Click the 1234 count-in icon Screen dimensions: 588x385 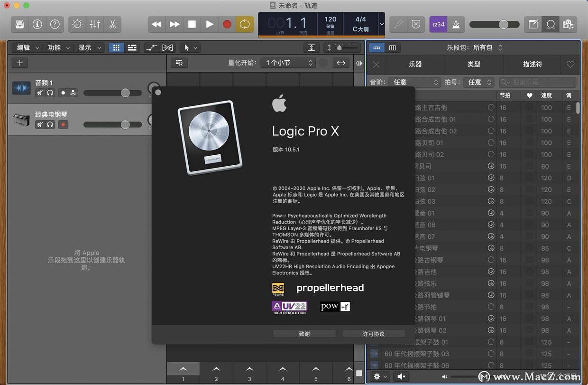pos(438,24)
